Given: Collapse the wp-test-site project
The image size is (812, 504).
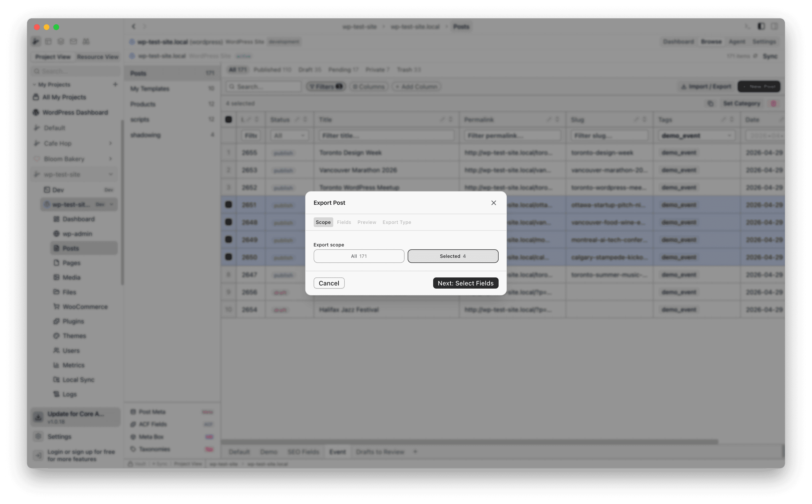Looking at the screenshot, I should (110, 174).
